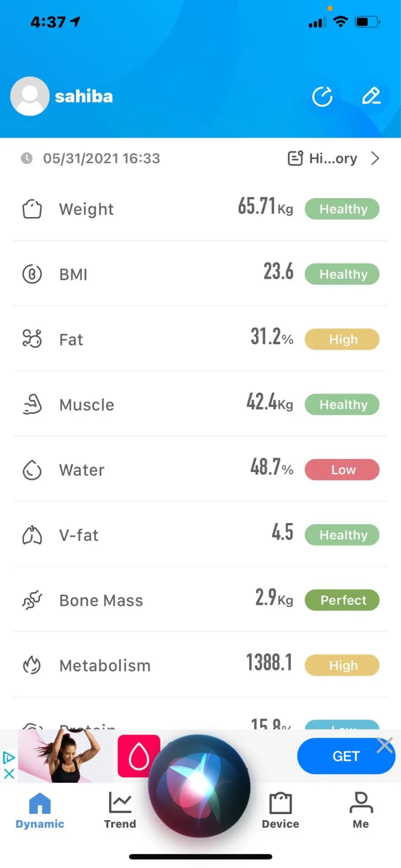The height and width of the screenshot is (868, 401).
Task: Open sahiba's profile avatar
Action: pyautogui.click(x=30, y=96)
